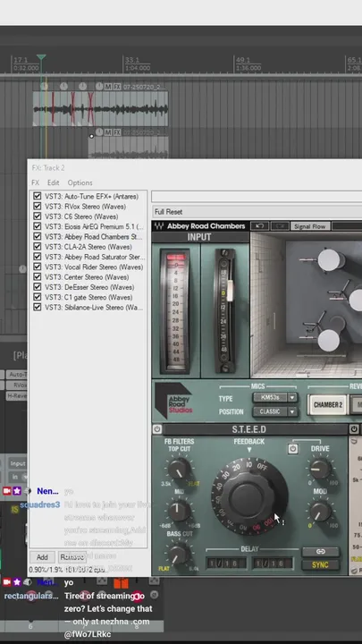Open the Full Reset preset dropdown
The height and width of the screenshot is (644, 362).
click(257, 212)
